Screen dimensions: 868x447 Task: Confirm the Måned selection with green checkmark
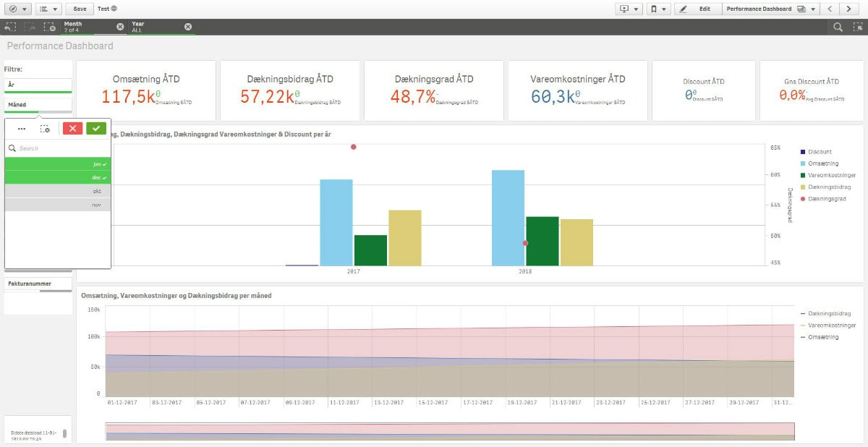pyautogui.click(x=95, y=128)
